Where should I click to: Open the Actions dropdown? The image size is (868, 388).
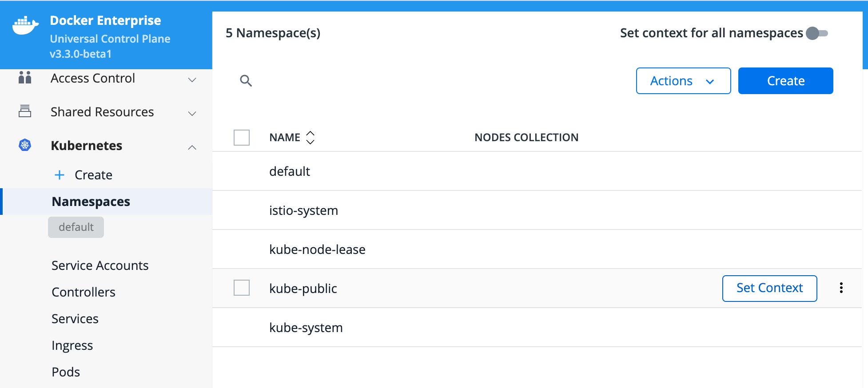[683, 81]
